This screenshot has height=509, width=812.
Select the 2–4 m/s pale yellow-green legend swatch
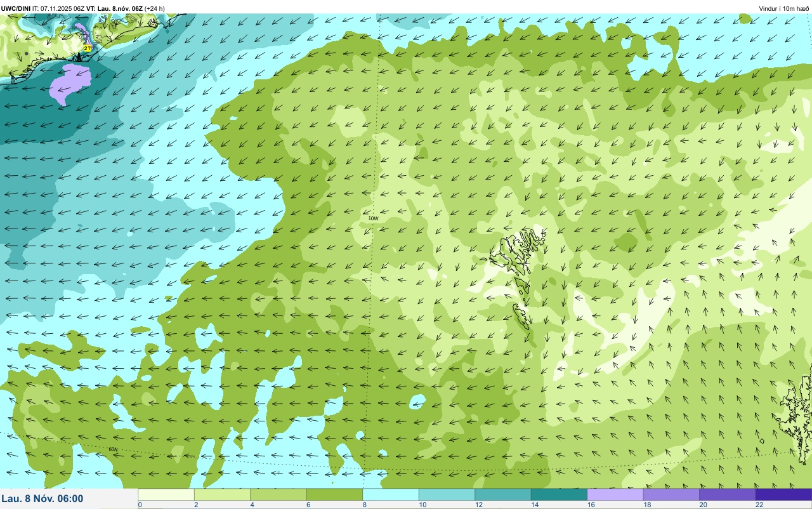[222, 494]
